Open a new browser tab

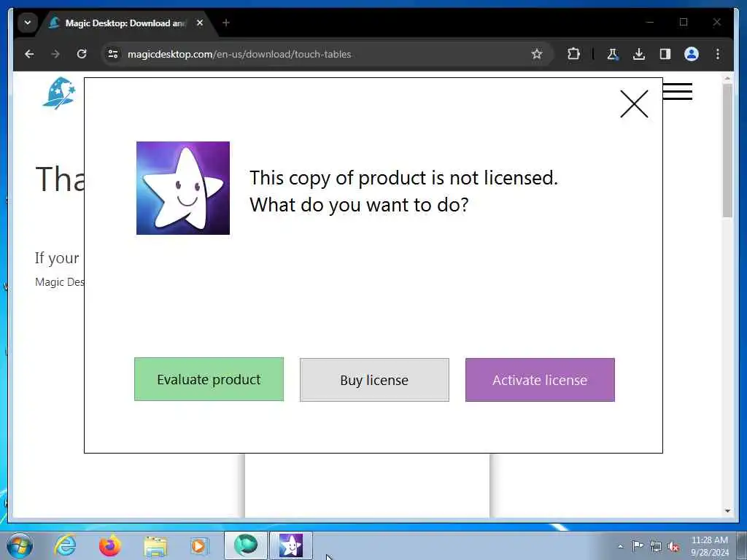pyautogui.click(x=226, y=23)
